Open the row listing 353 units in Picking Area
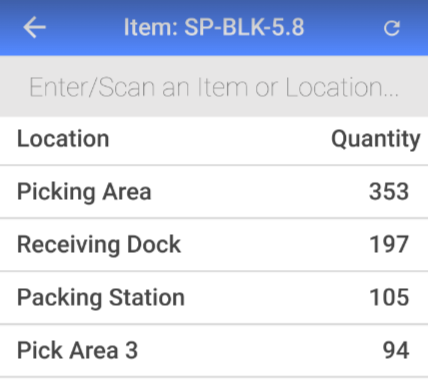428x381 pixels. (214, 192)
